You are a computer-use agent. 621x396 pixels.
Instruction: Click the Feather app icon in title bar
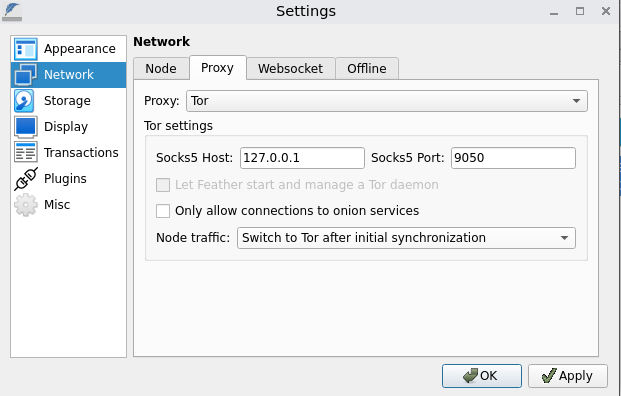click(x=12, y=11)
